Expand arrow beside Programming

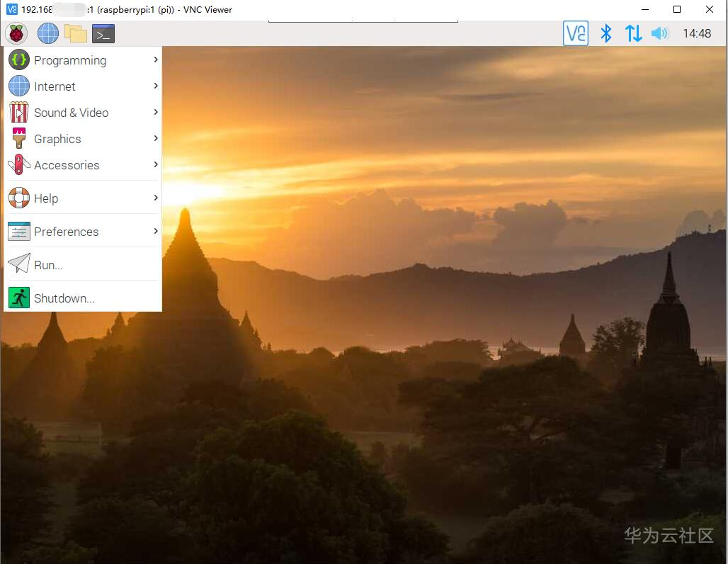(x=156, y=60)
